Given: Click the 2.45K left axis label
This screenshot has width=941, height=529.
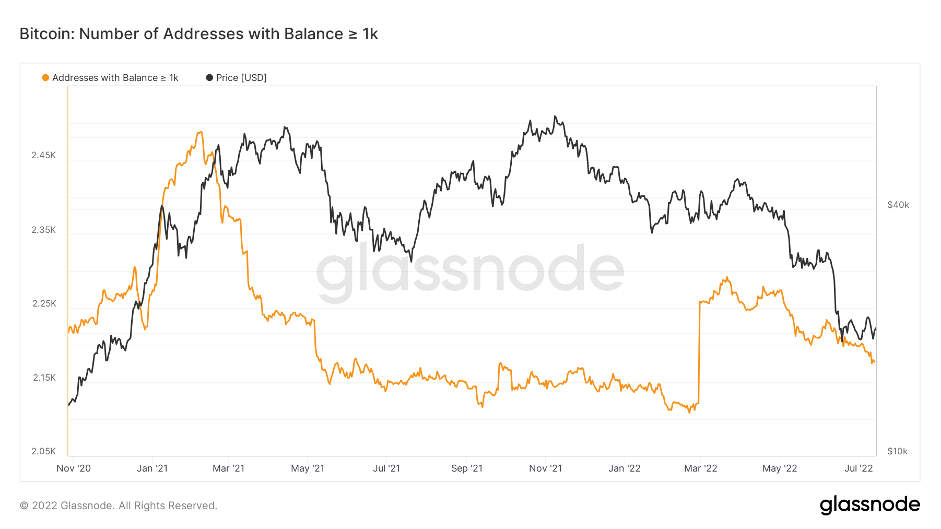Looking at the screenshot, I should pos(44,156).
